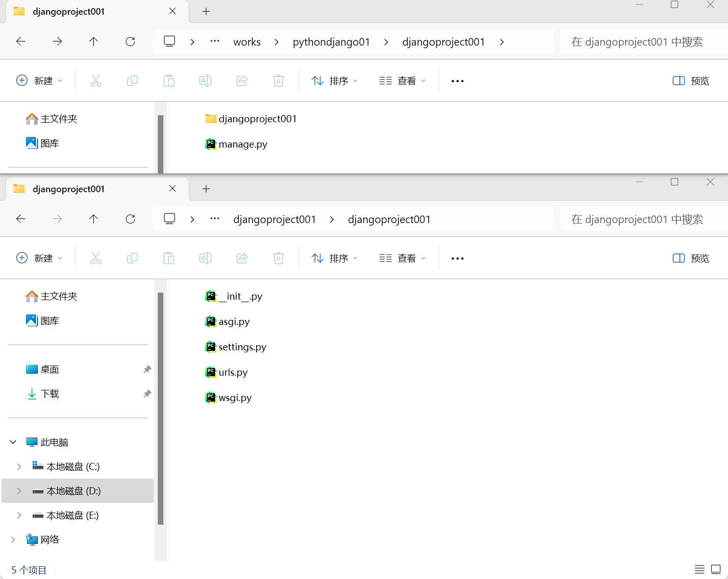The image size is (728, 579).
Task: Click Cut icon in upper window toolbar
Action: [96, 81]
